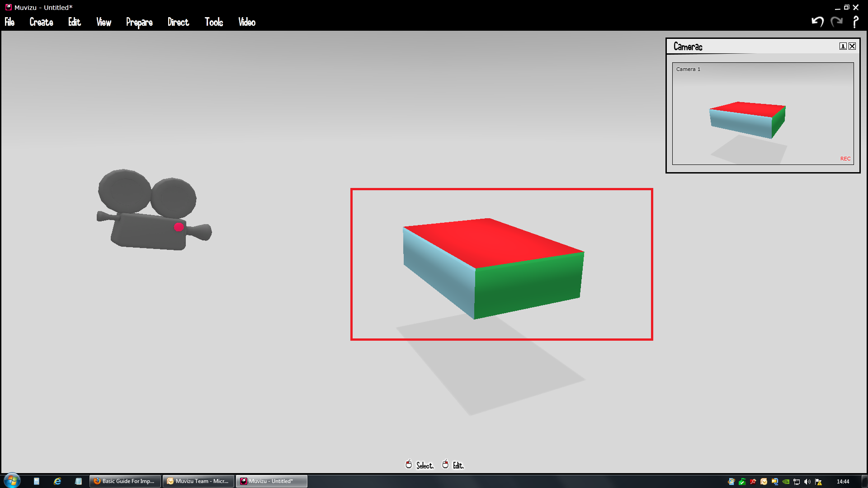Open Action Center flag icon
This screenshot has width=868, height=488.
pyautogui.click(x=818, y=482)
